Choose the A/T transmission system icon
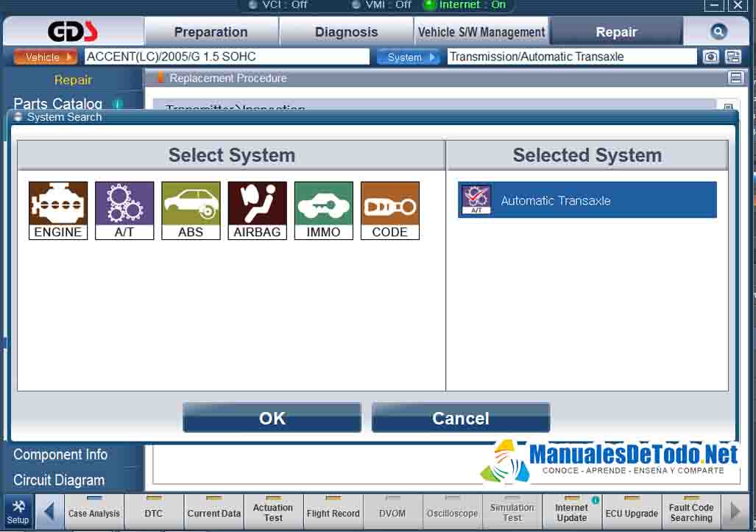The width and height of the screenshot is (756, 532). pyautogui.click(x=124, y=210)
